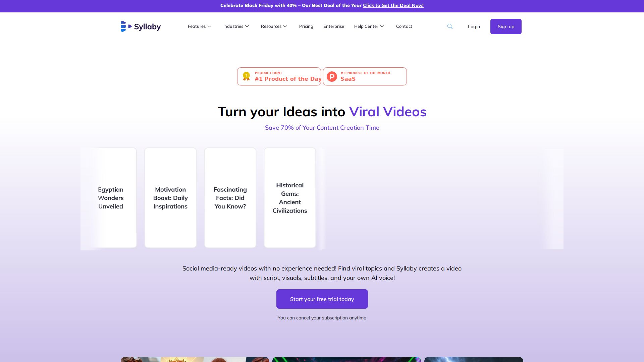This screenshot has width=644, height=362.
Task: Open the Contact page
Action: (404, 26)
